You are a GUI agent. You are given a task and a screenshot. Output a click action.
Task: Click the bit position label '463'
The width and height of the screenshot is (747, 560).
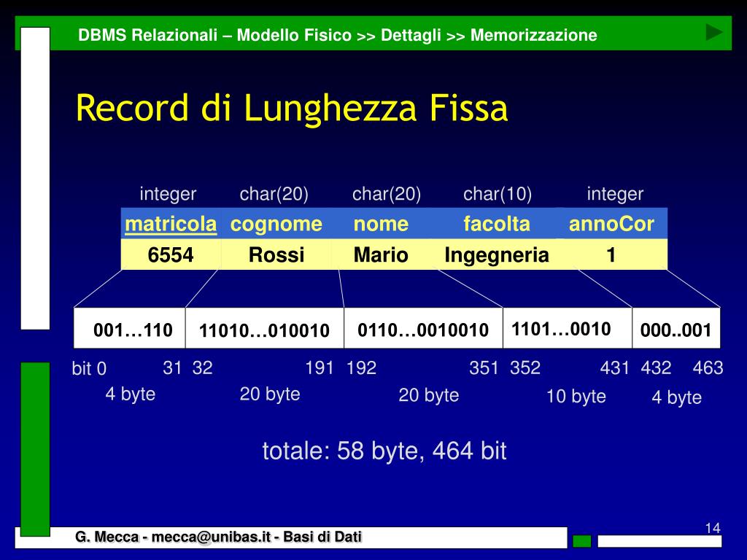[x=708, y=368]
